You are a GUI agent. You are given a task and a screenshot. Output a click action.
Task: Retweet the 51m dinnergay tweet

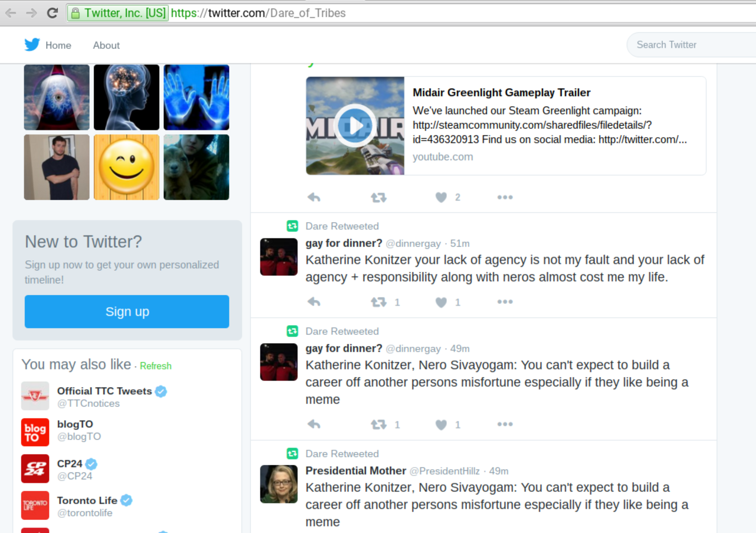point(378,302)
